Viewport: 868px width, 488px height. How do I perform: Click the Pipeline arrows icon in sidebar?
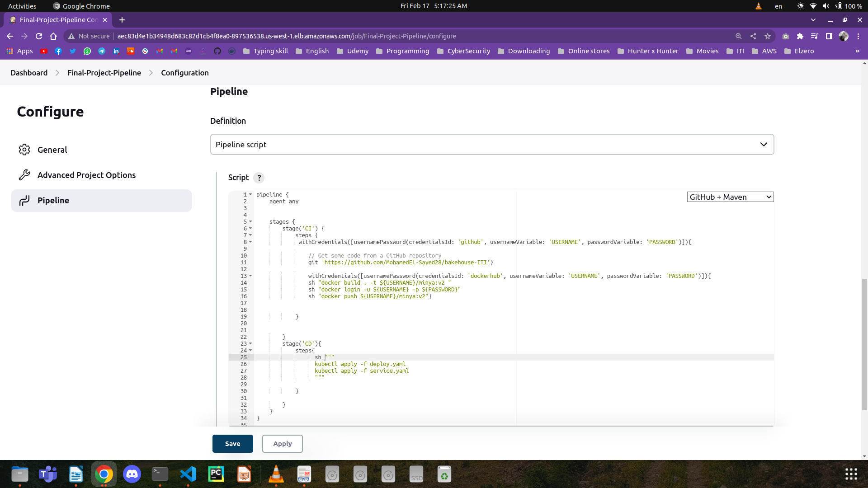coord(24,201)
